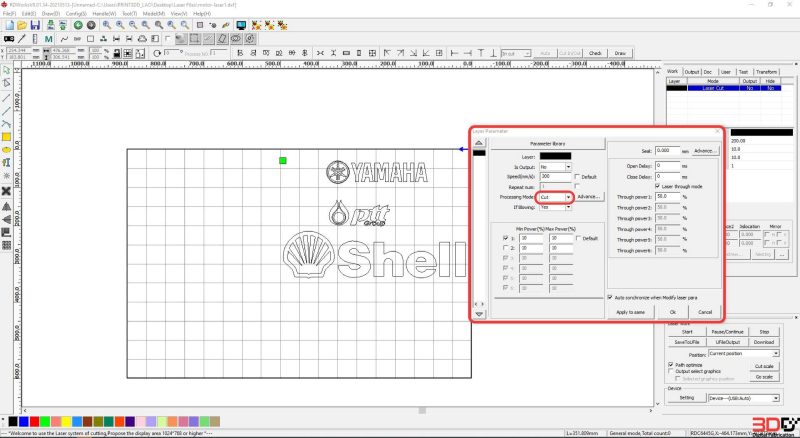The height and width of the screenshot is (438, 800).
Task: Click the green undo arrow icon
Action: click(x=78, y=25)
